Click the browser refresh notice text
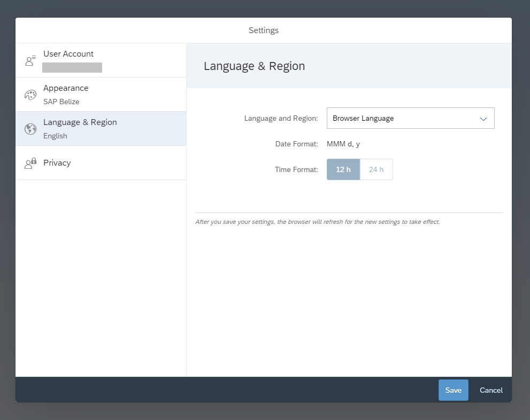530x420 pixels. tap(318, 222)
